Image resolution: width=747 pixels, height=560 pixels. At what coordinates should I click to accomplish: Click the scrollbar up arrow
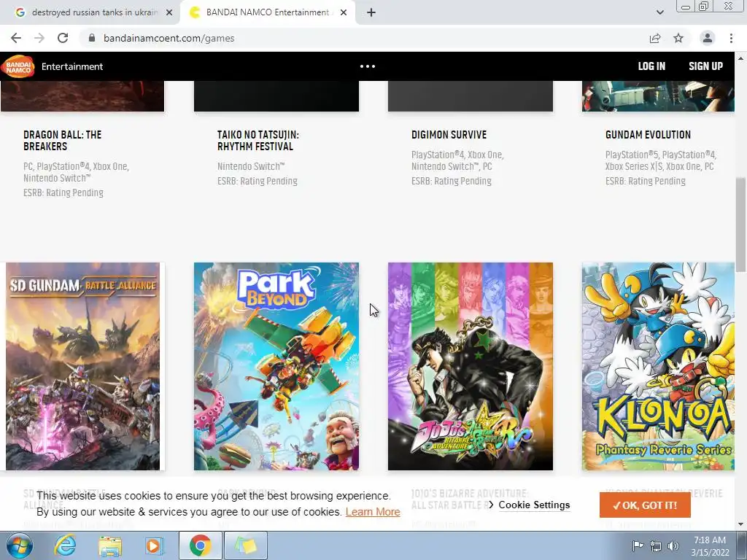pyautogui.click(x=741, y=58)
